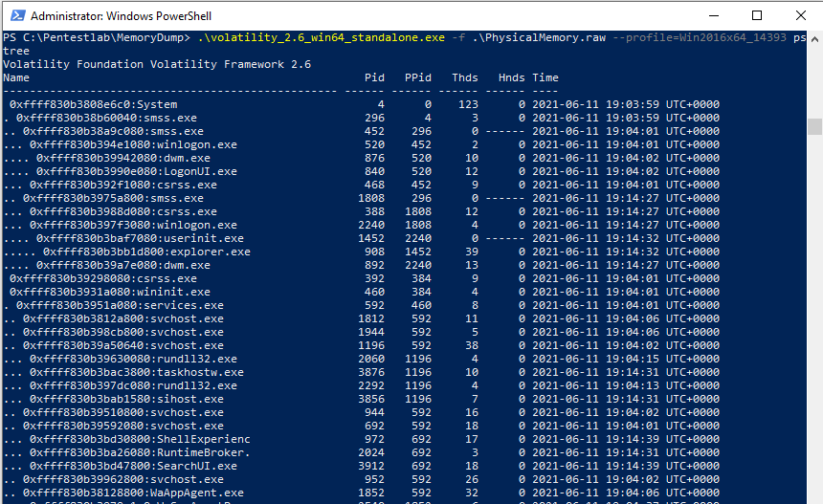Click the PPid column header

[x=418, y=77]
